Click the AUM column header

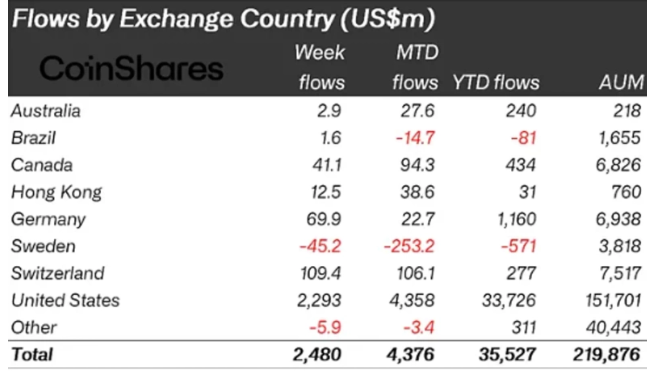pyautogui.click(x=621, y=82)
